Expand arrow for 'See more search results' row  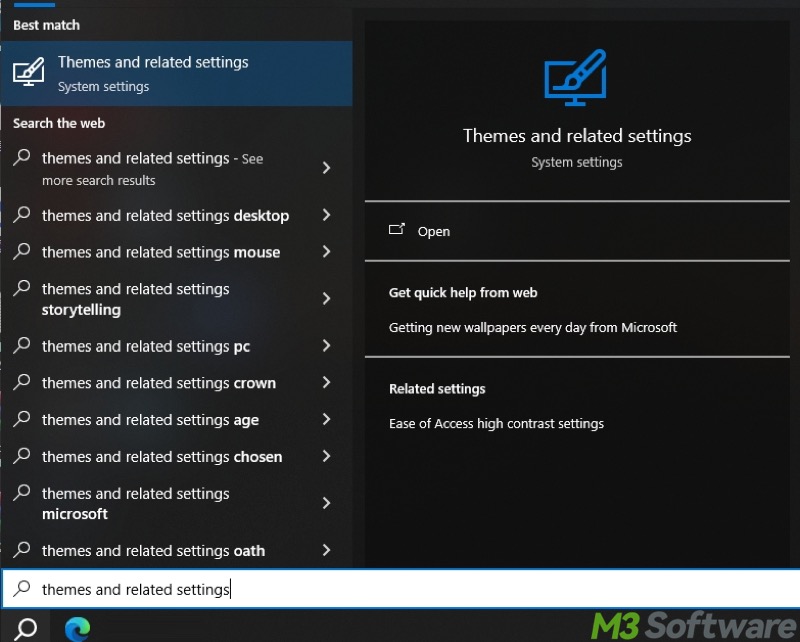(327, 168)
